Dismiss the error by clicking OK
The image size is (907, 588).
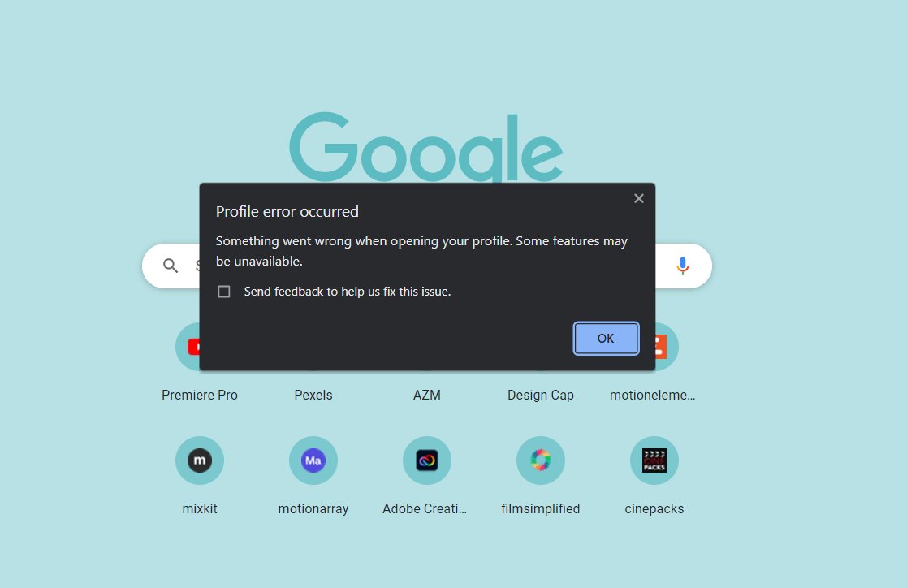click(606, 338)
